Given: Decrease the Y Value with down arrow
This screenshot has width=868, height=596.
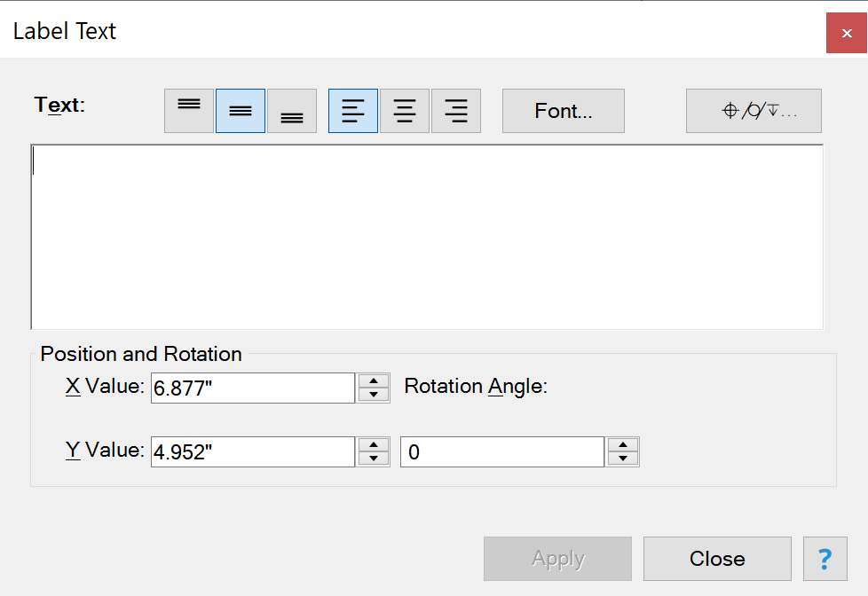Looking at the screenshot, I should click(374, 459).
